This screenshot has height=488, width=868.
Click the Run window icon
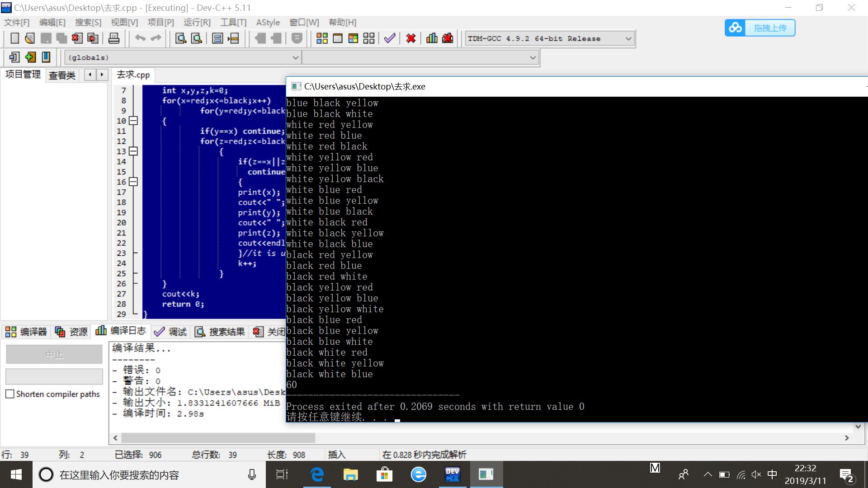click(x=338, y=38)
